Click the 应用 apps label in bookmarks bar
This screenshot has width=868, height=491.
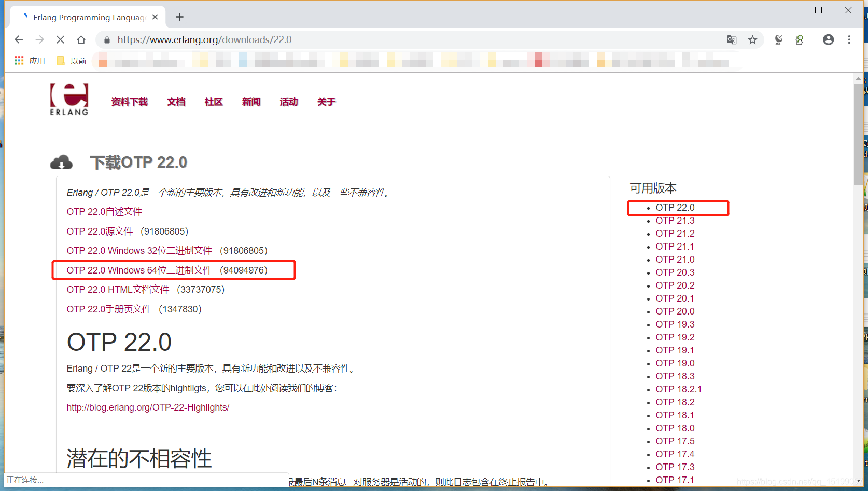[x=37, y=61]
